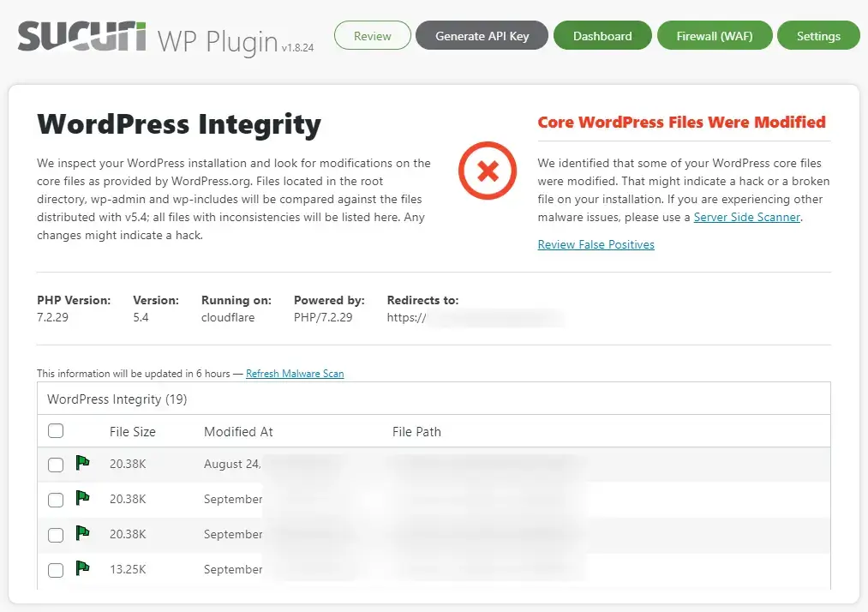The height and width of the screenshot is (612, 868).
Task: Click the cloudflare Running on value
Action: tap(228, 317)
